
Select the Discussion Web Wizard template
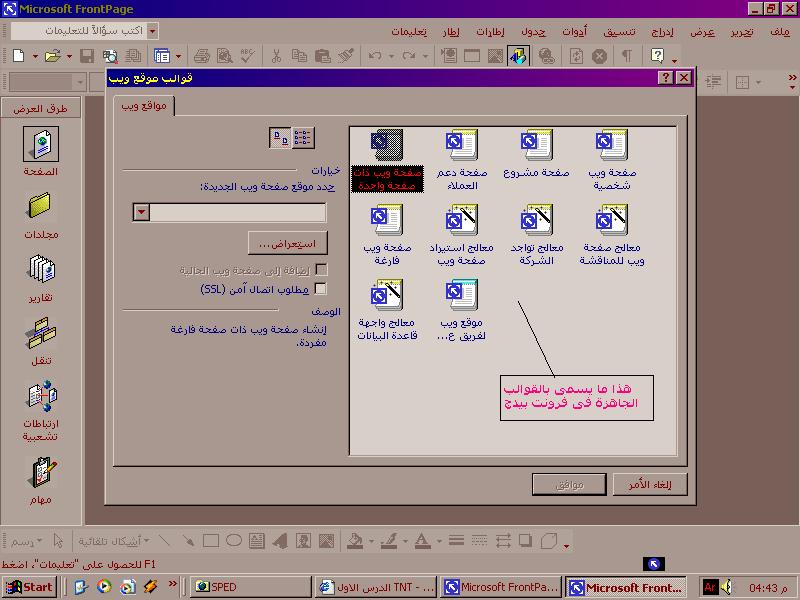pos(611,235)
